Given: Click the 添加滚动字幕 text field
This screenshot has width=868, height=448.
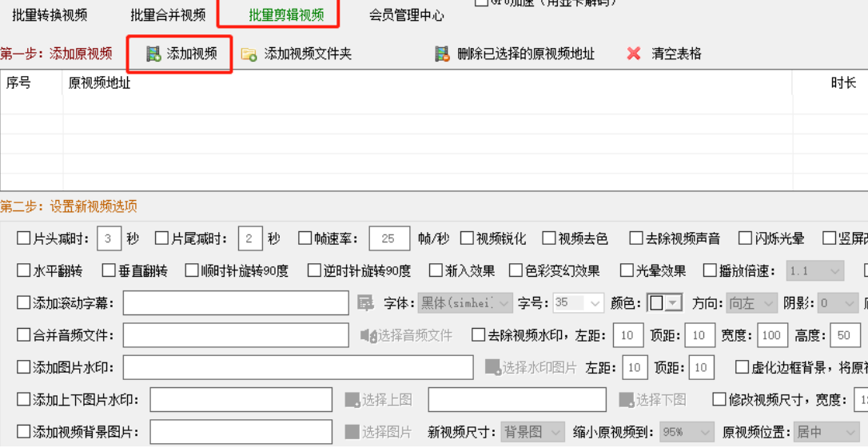Looking at the screenshot, I should (x=236, y=303).
